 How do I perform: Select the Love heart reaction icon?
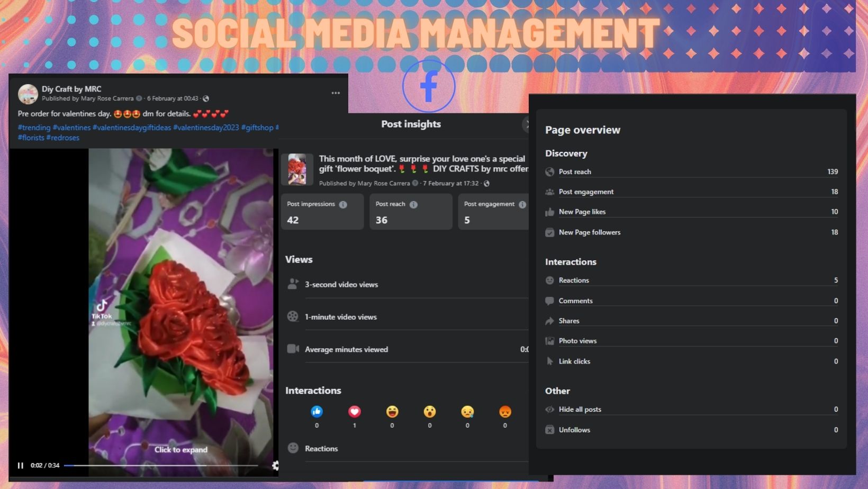pyautogui.click(x=355, y=411)
